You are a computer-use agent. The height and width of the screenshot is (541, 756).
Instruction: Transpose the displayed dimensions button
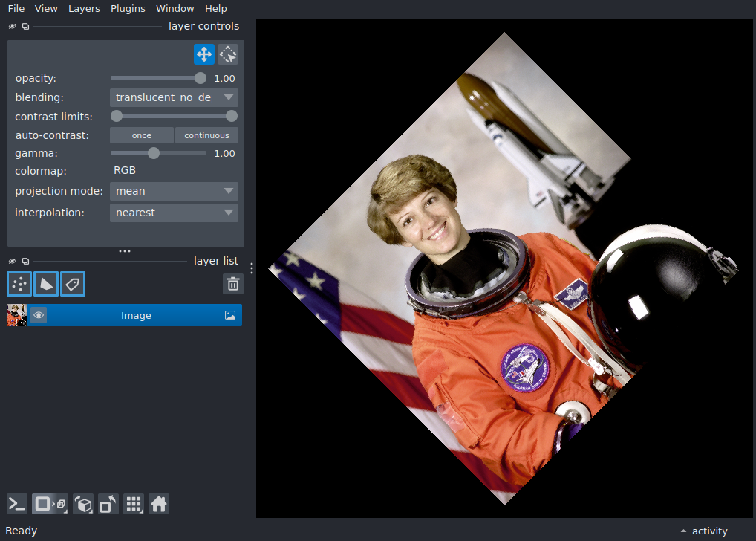click(x=108, y=505)
